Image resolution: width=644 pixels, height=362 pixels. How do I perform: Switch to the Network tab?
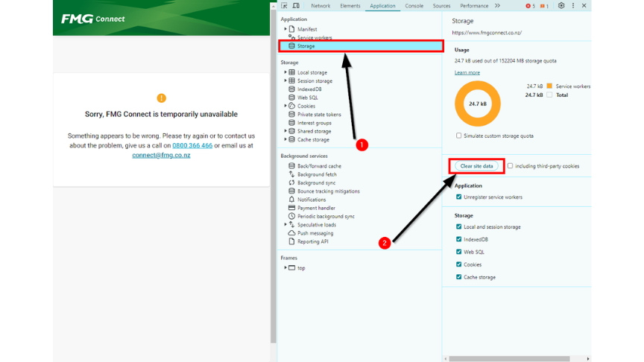tap(321, 6)
